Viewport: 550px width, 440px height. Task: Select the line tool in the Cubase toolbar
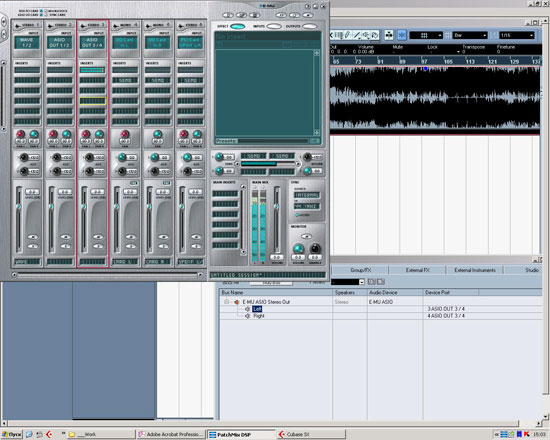point(357,35)
